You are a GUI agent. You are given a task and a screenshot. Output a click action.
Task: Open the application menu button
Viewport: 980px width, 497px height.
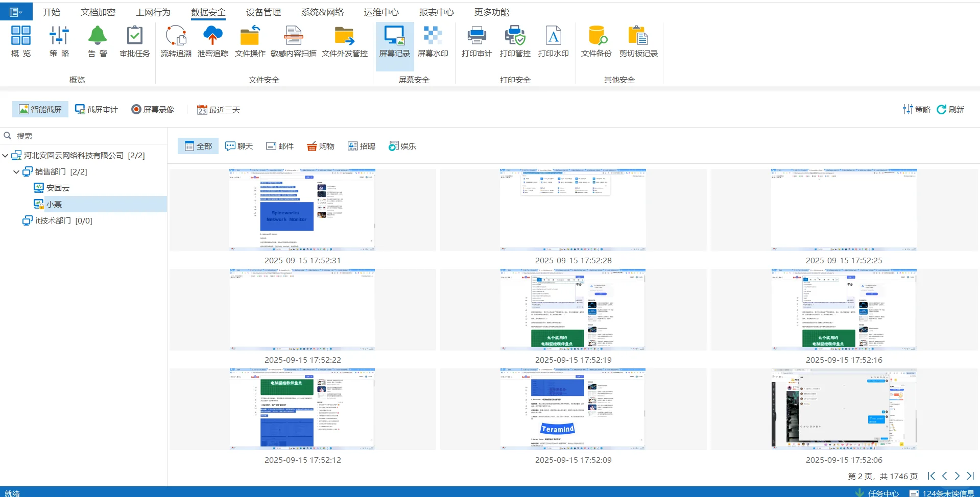click(16, 12)
